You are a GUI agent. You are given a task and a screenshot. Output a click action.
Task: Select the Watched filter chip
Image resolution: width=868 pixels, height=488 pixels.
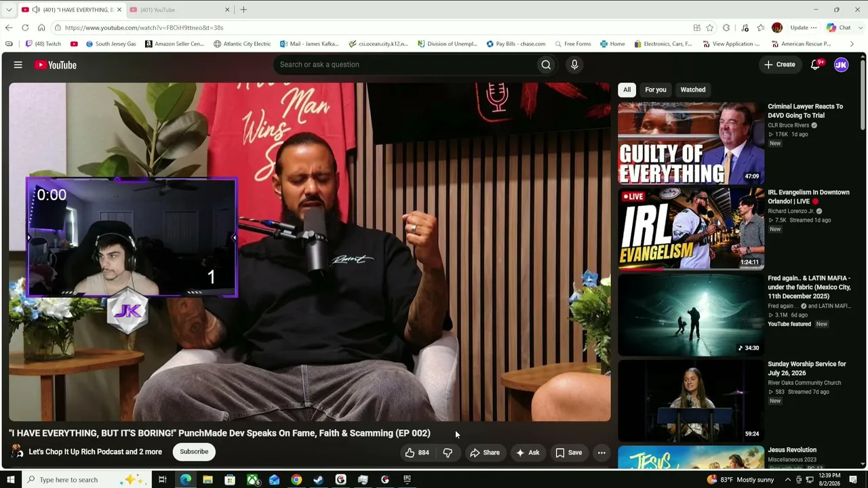click(693, 89)
